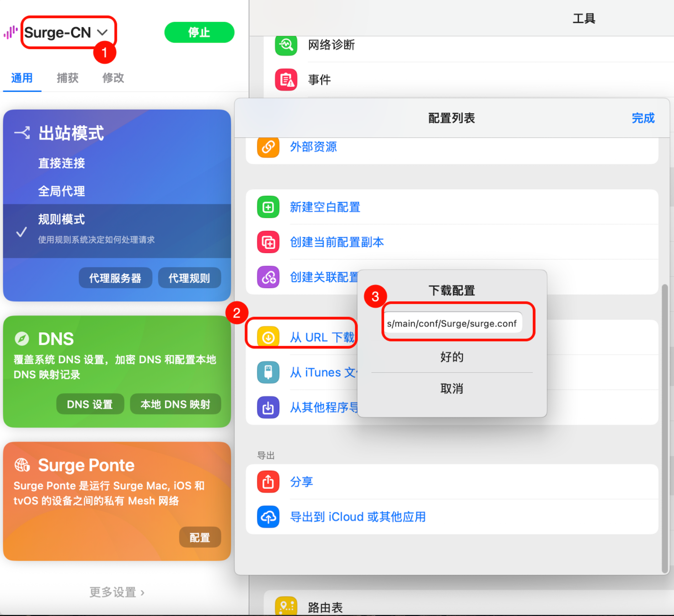Switch to the 捕获 tab
The height and width of the screenshot is (616, 674).
tap(68, 78)
